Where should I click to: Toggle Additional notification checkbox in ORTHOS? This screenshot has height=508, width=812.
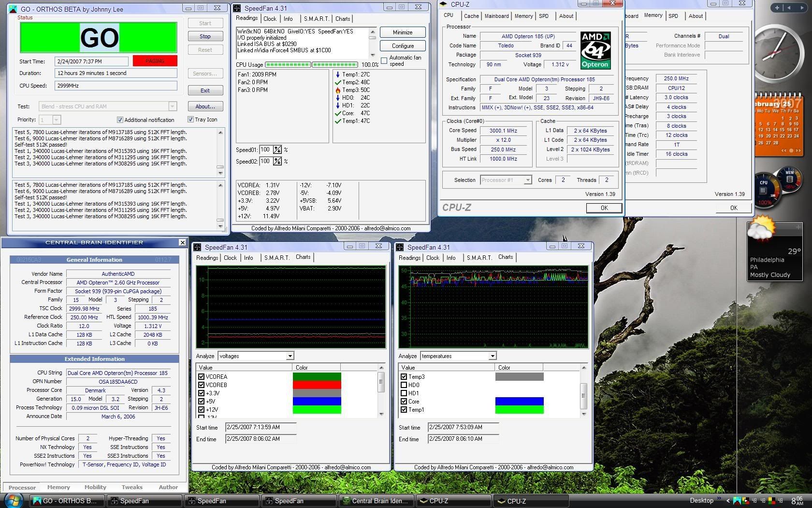tap(120, 120)
